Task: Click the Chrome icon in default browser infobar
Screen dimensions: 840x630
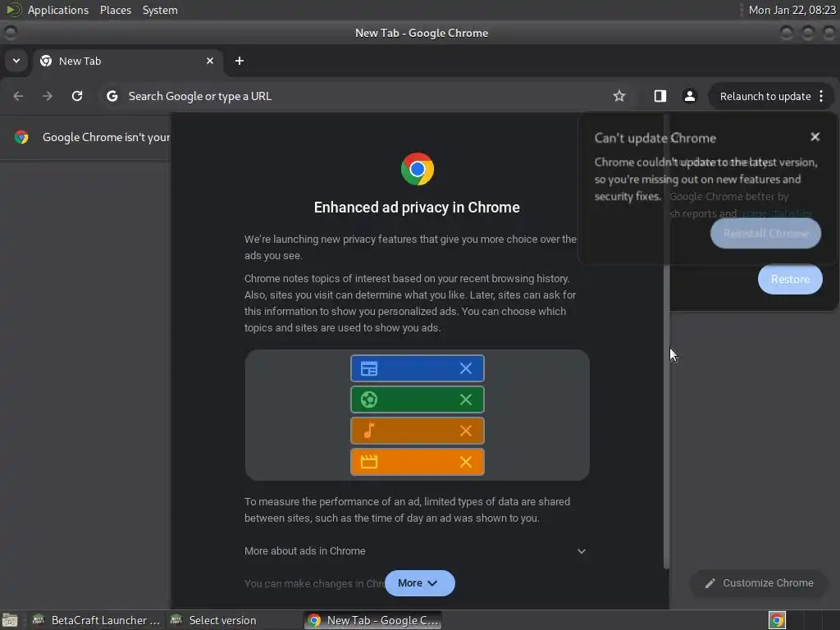Action: click(21, 137)
